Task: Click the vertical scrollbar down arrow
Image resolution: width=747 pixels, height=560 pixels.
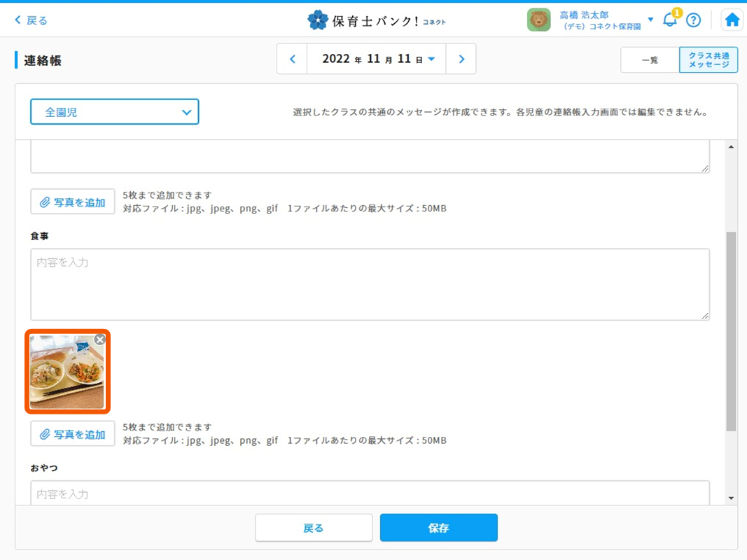Action: 731,498
